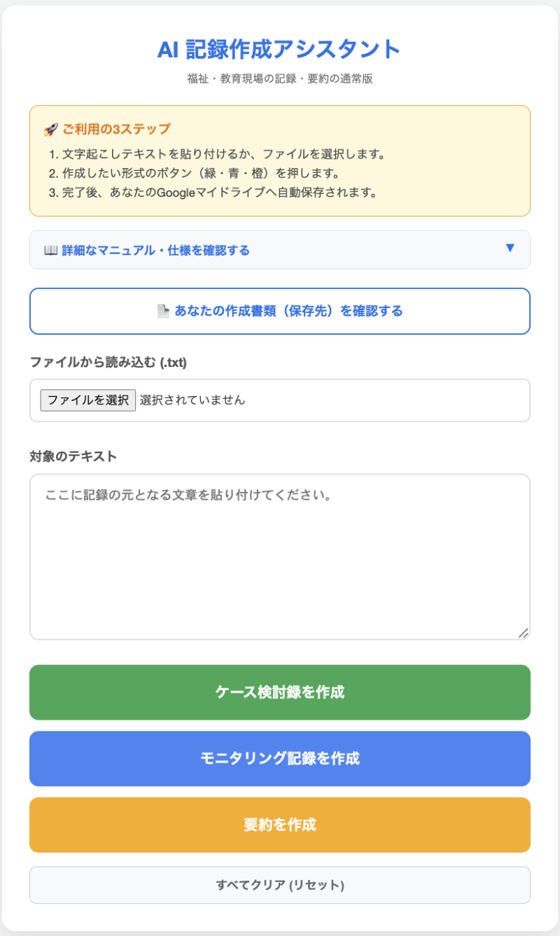Click the 対象のテキスト label
The image size is (560, 936).
click(73, 457)
